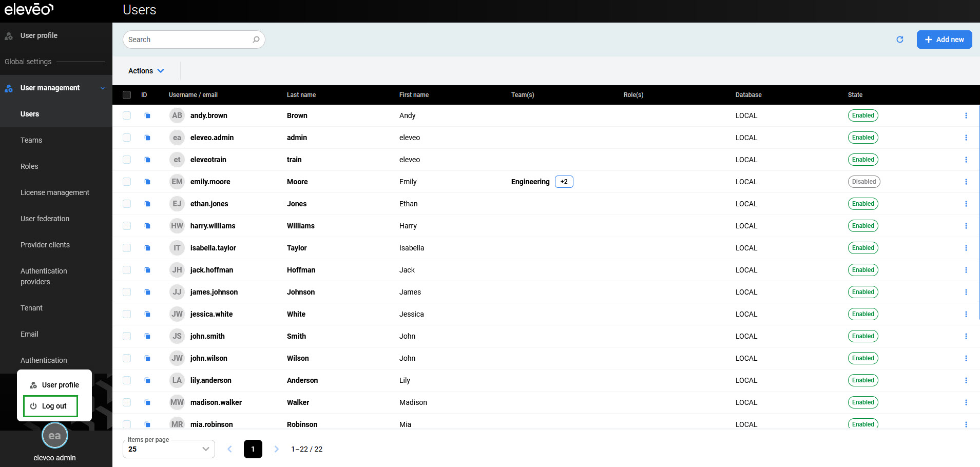Open Teams in the sidebar
The width and height of the screenshot is (980, 467).
pos(31,140)
